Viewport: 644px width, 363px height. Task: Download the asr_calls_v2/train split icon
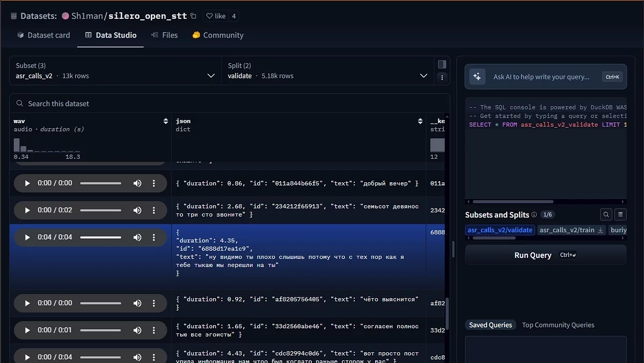[x=601, y=230]
